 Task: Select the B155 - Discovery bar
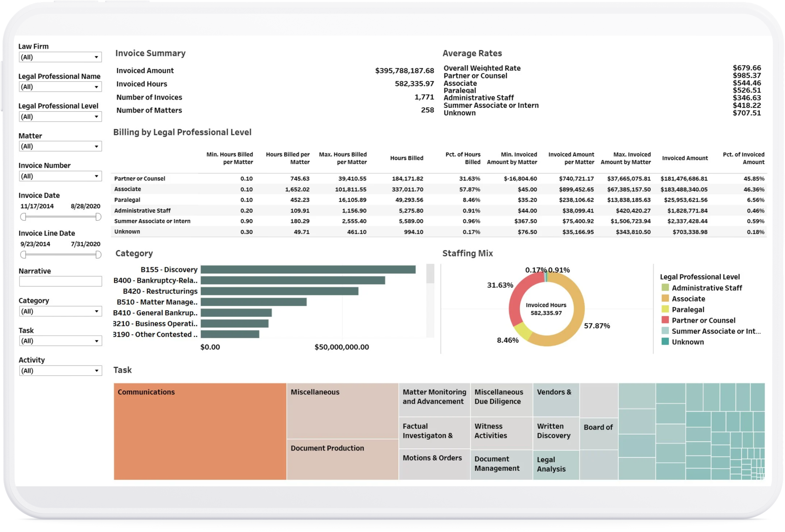tap(307, 269)
